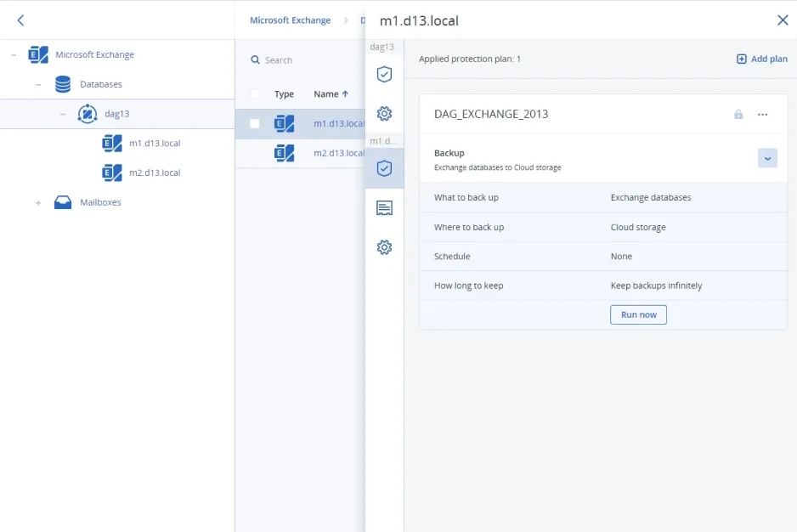Open the settings gear for m1.d13.local

click(384, 246)
